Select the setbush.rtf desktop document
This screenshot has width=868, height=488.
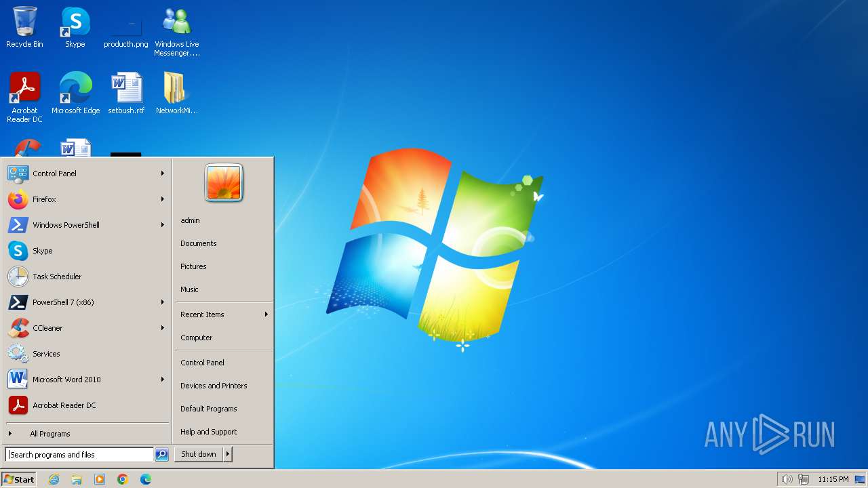tap(126, 94)
